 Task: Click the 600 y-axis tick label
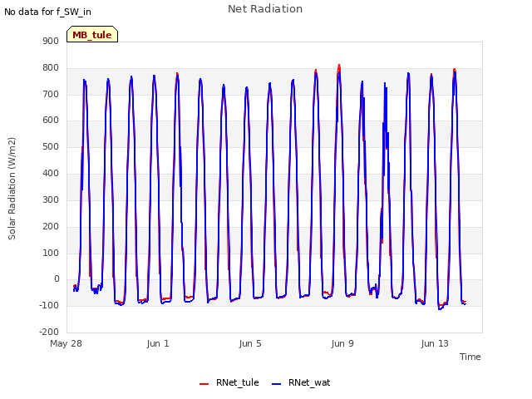pos(51,120)
